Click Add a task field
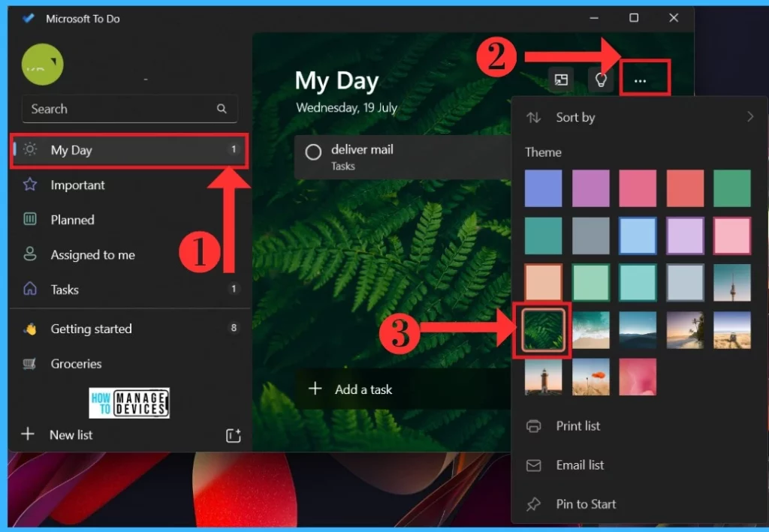This screenshot has height=532, width=769. click(x=403, y=389)
